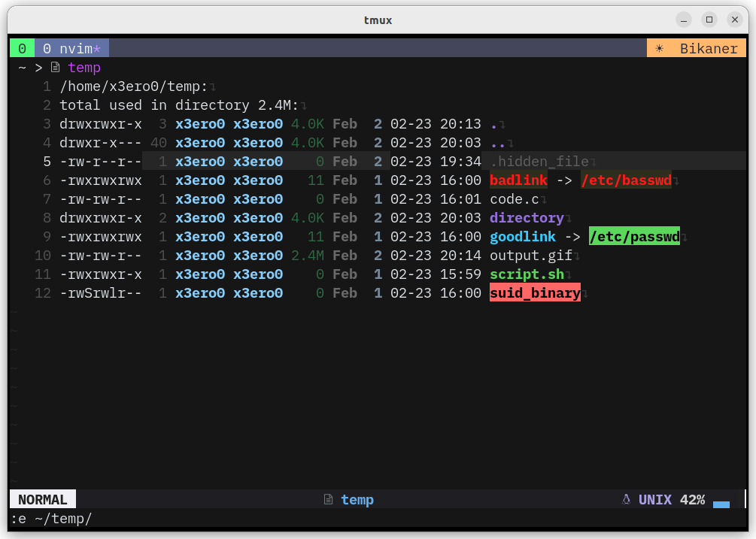Click the document icon in the statusline
Screen dimensions: 756x539
pyautogui.click(x=328, y=499)
